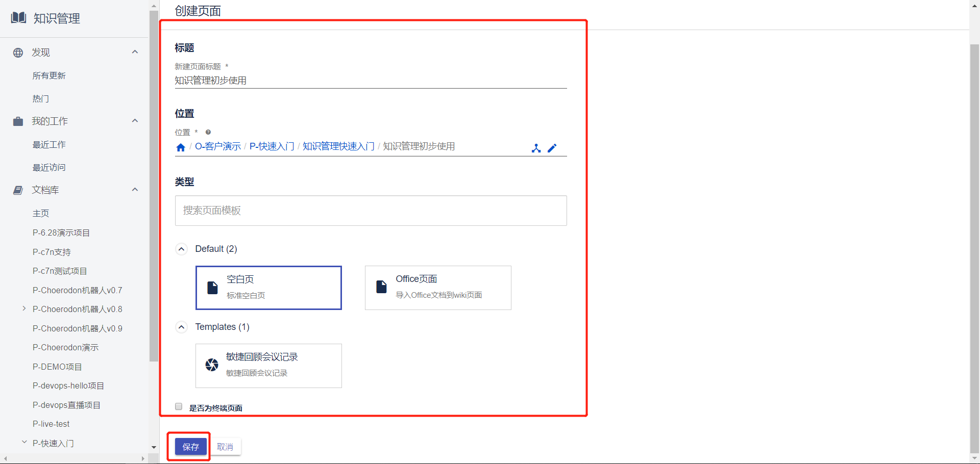Open O-客户演示 breadcrumb link

tap(218, 146)
